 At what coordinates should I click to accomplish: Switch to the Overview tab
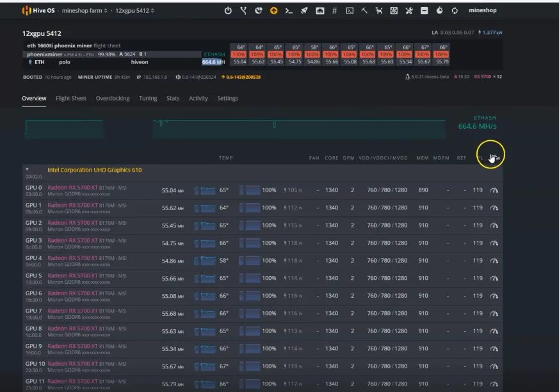[34, 99]
